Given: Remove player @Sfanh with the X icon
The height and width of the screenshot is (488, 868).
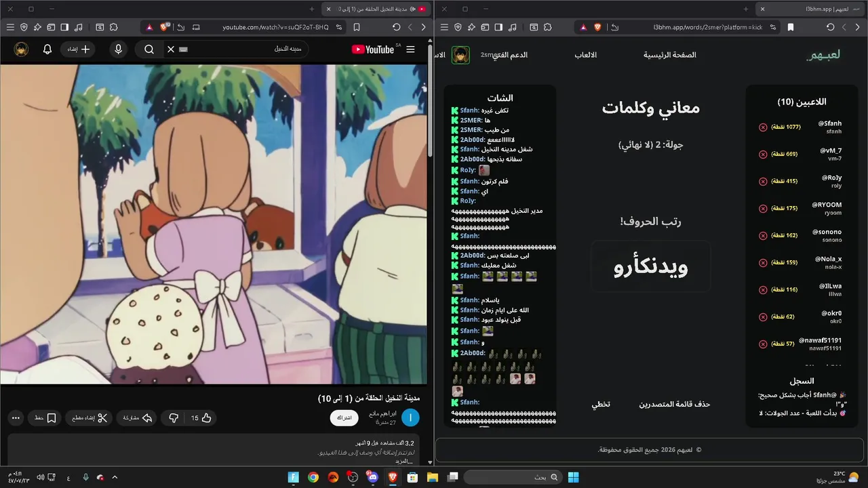Looking at the screenshot, I should tap(763, 127).
